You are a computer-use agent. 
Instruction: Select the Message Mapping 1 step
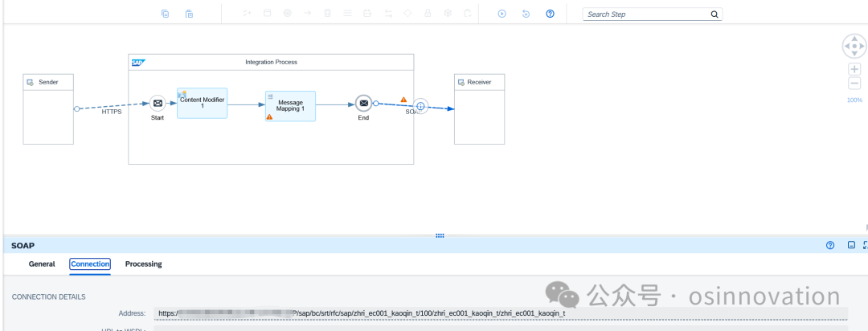[291, 106]
